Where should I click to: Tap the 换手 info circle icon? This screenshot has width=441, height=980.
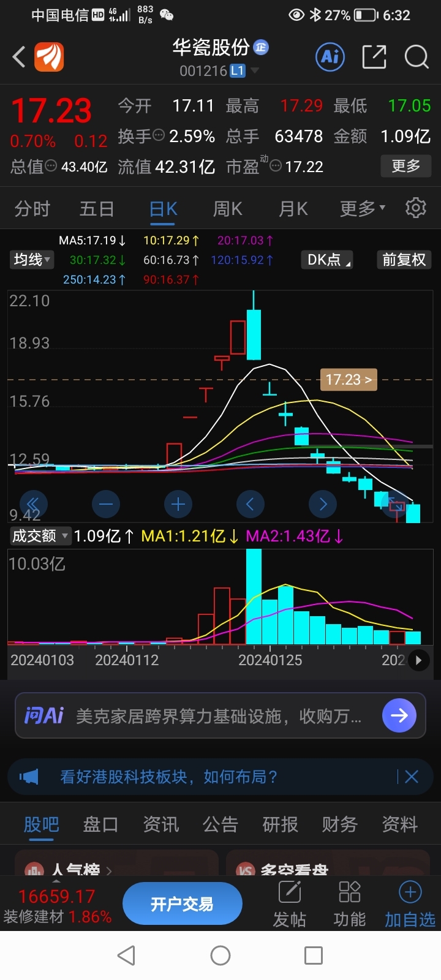click(x=158, y=135)
